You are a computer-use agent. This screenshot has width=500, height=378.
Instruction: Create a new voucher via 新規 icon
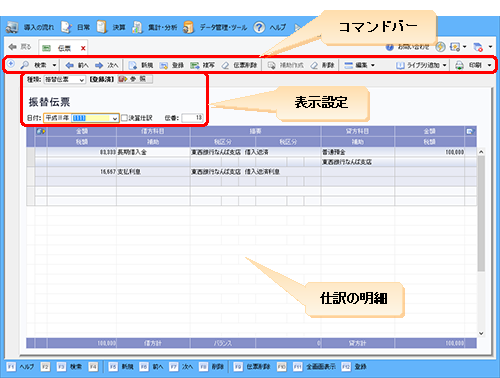tap(133, 65)
